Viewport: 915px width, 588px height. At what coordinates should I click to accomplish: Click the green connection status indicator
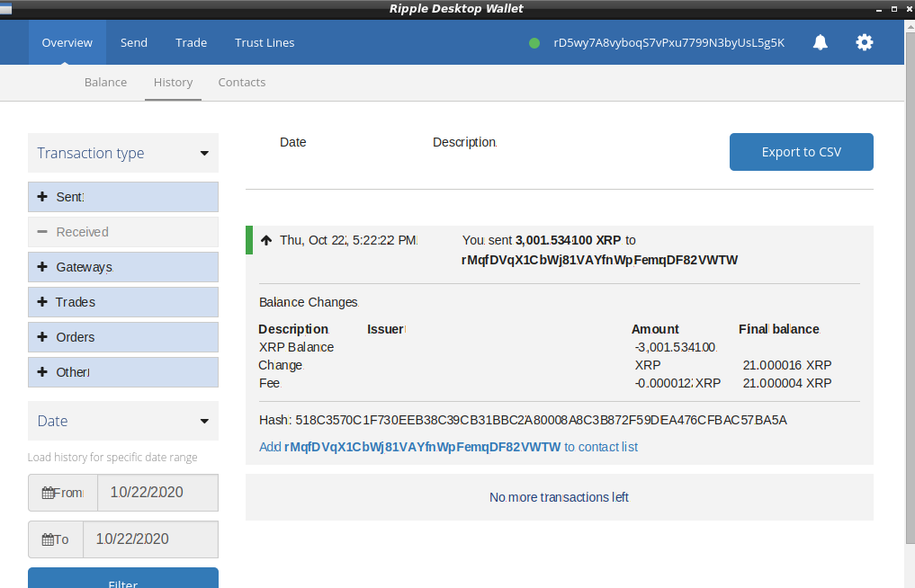(x=534, y=42)
